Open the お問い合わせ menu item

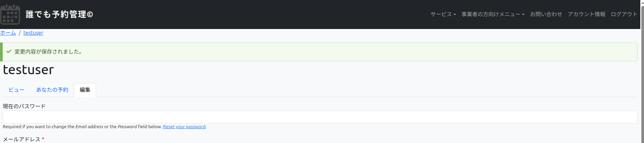click(x=546, y=14)
